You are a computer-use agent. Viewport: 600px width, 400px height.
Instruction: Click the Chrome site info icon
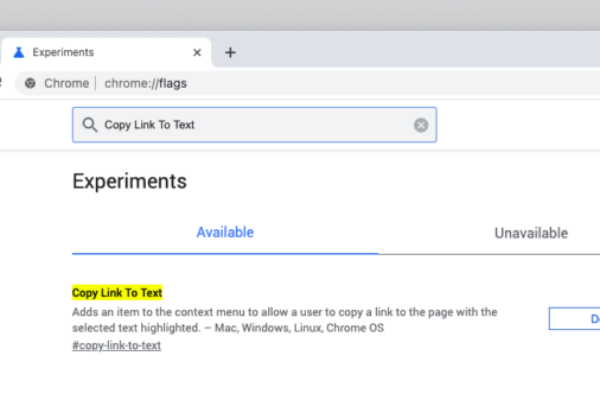pos(30,83)
